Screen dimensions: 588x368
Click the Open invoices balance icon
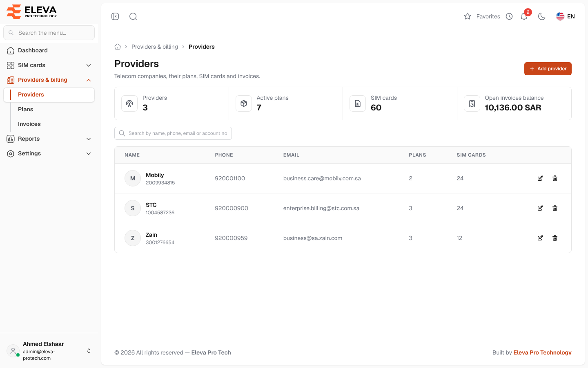(472, 103)
